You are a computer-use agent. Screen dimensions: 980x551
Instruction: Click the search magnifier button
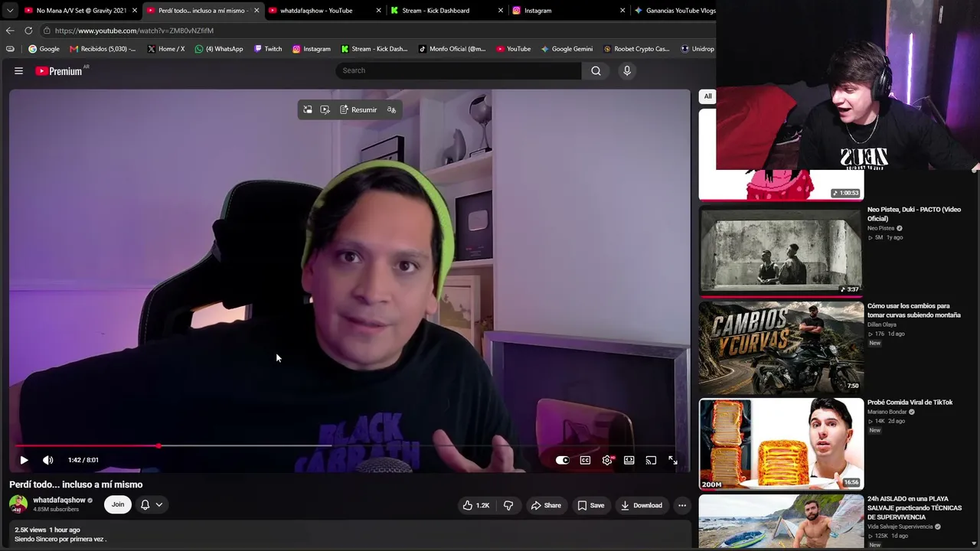click(596, 70)
